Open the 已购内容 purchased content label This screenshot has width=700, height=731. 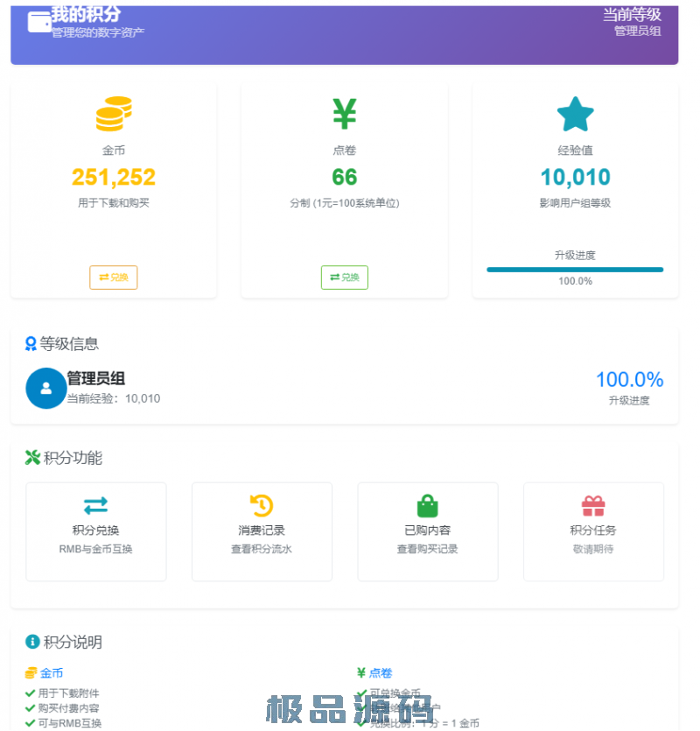[427, 531]
